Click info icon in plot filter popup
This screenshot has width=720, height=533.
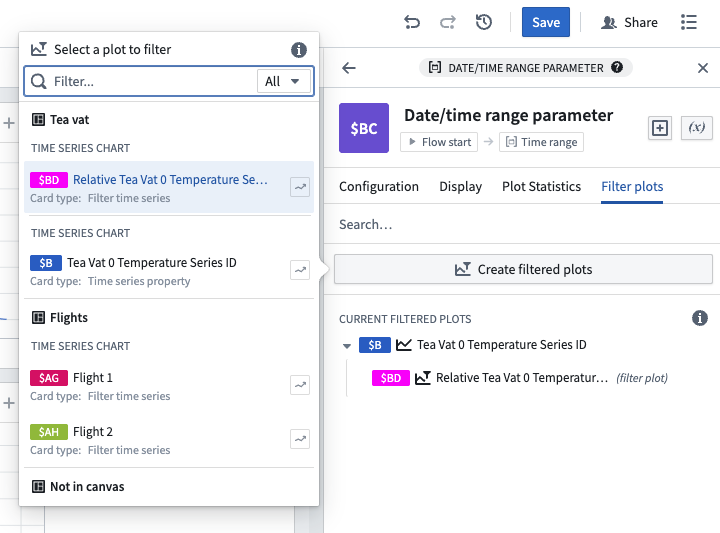[x=298, y=49]
